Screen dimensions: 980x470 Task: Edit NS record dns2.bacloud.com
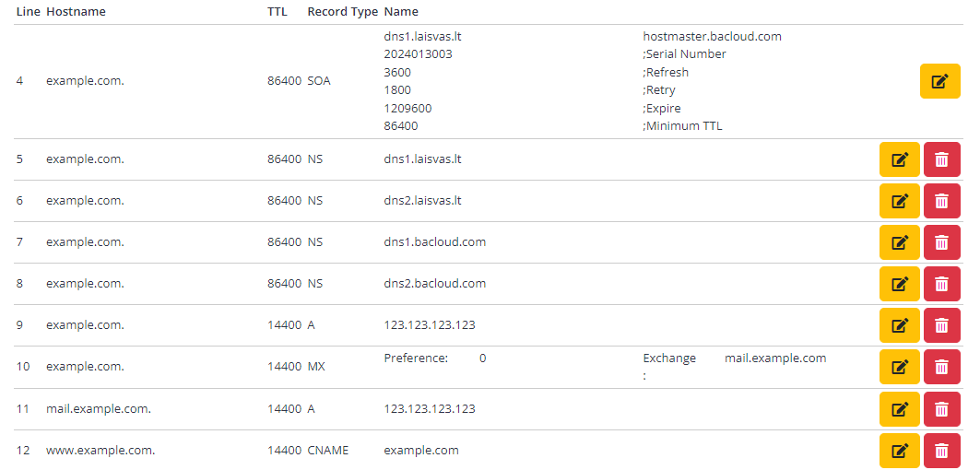(900, 285)
